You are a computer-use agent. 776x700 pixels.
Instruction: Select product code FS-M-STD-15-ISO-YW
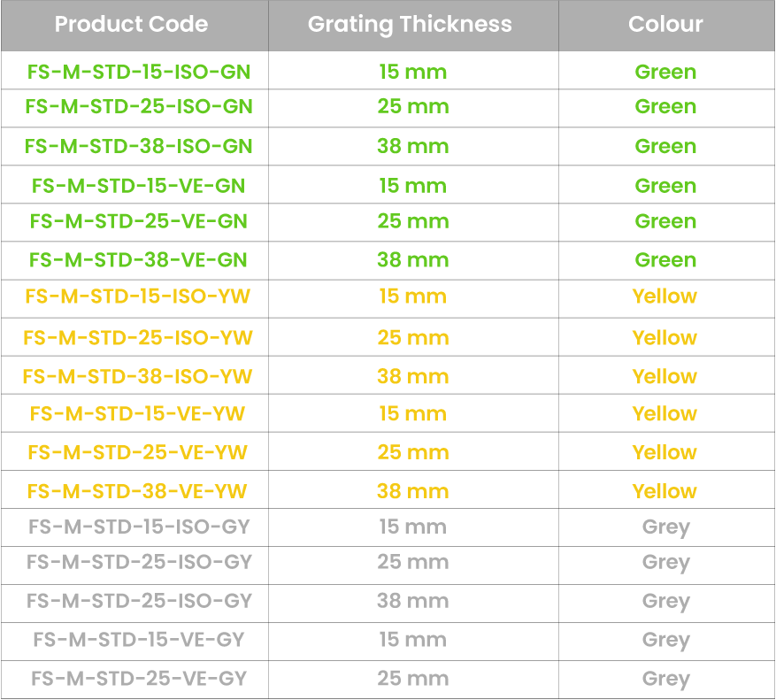click(x=138, y=296)
